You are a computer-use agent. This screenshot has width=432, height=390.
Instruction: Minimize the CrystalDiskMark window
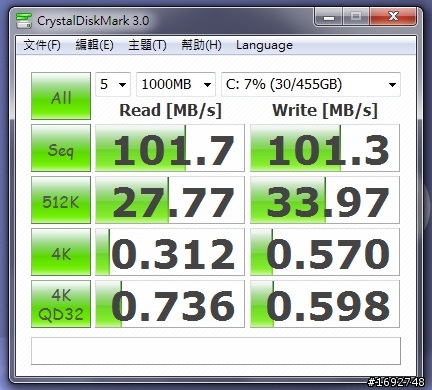[329, 17]
